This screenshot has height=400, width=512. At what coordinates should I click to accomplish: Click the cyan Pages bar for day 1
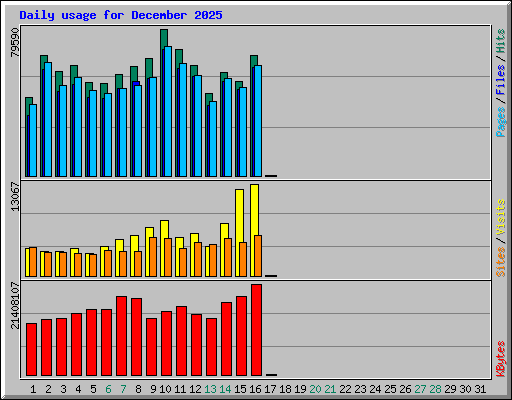33,140
